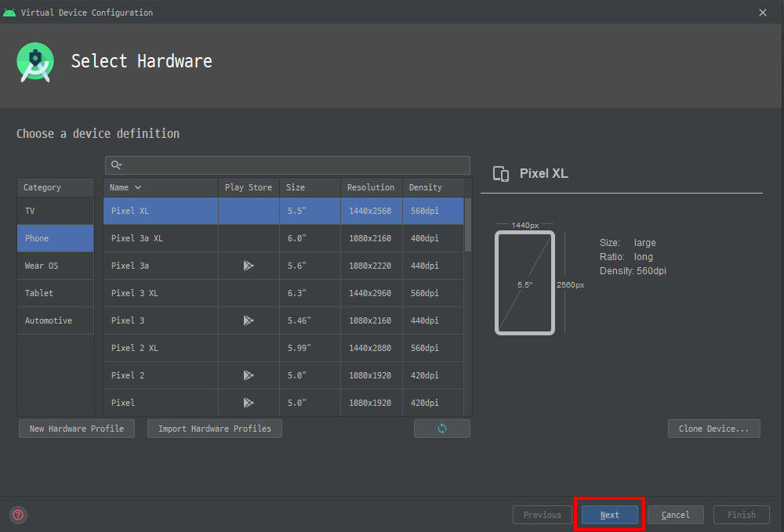Click the 400dpi density cell
Screen dimensions: 784x532
[433, 238]
